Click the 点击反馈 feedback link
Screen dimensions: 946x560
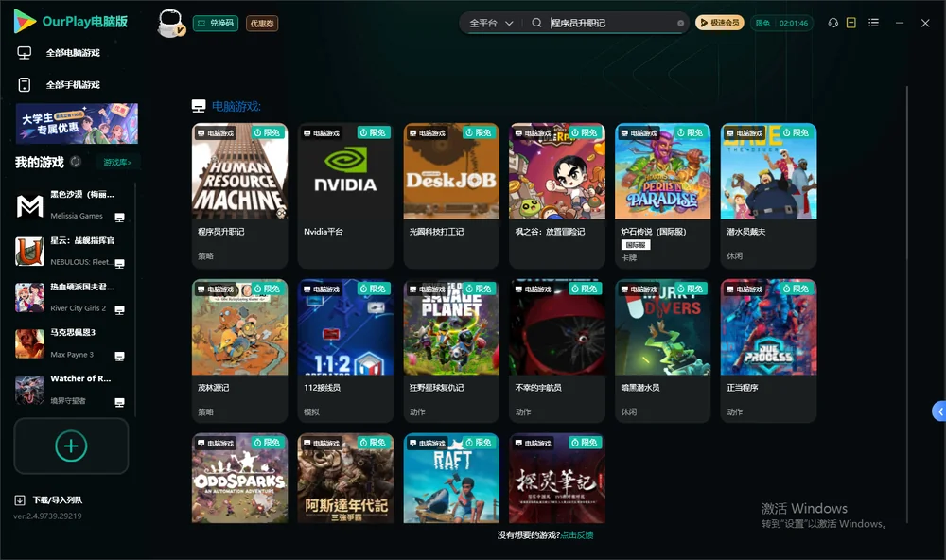[x=577, y=534]
